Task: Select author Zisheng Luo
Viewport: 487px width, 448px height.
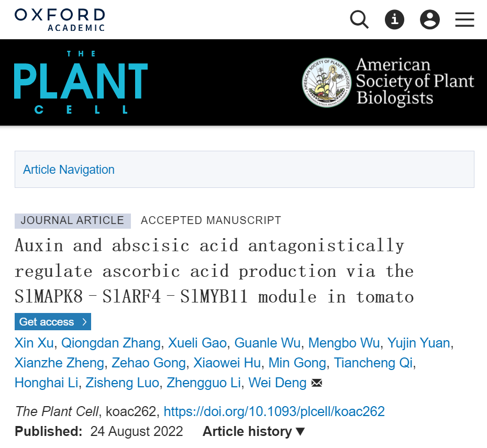Action: pos(123,383)
